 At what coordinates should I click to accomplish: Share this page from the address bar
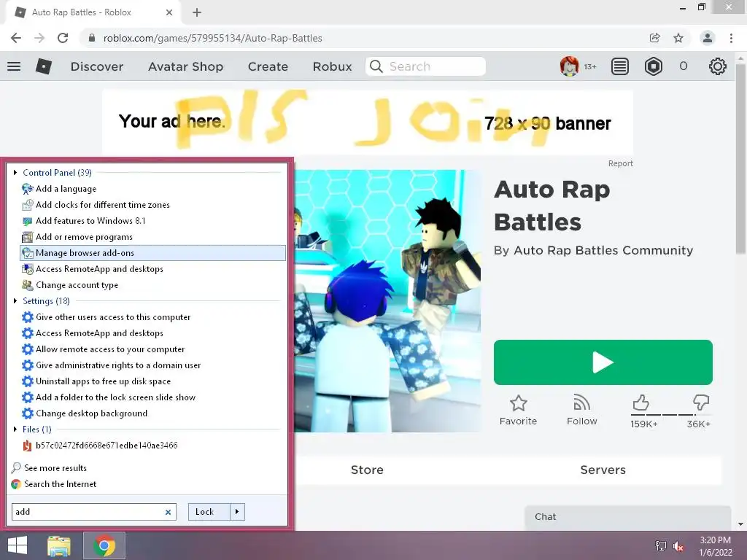point(654,38)
